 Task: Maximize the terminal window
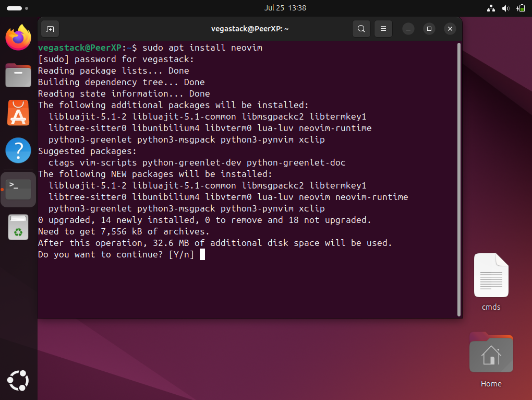click(429, 29)
